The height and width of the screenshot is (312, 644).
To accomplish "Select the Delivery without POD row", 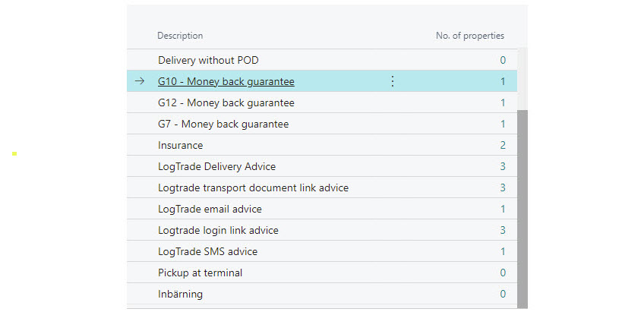I will point(322,60).
